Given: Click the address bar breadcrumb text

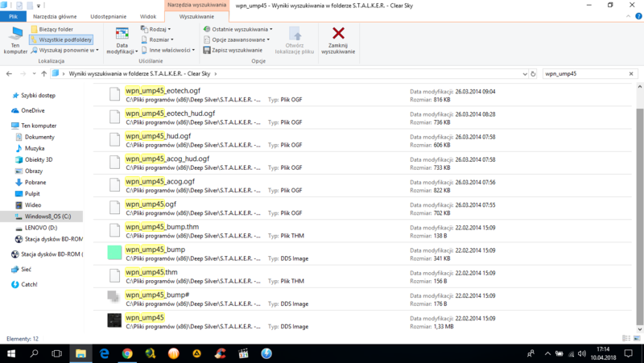Looking at the screenshot, I should tap(139, 74).
